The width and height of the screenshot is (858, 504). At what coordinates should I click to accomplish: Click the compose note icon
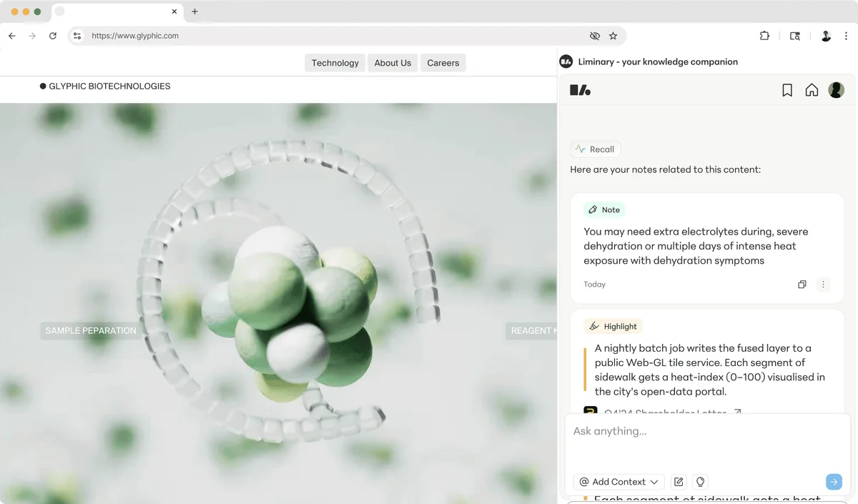coord(678,482)
